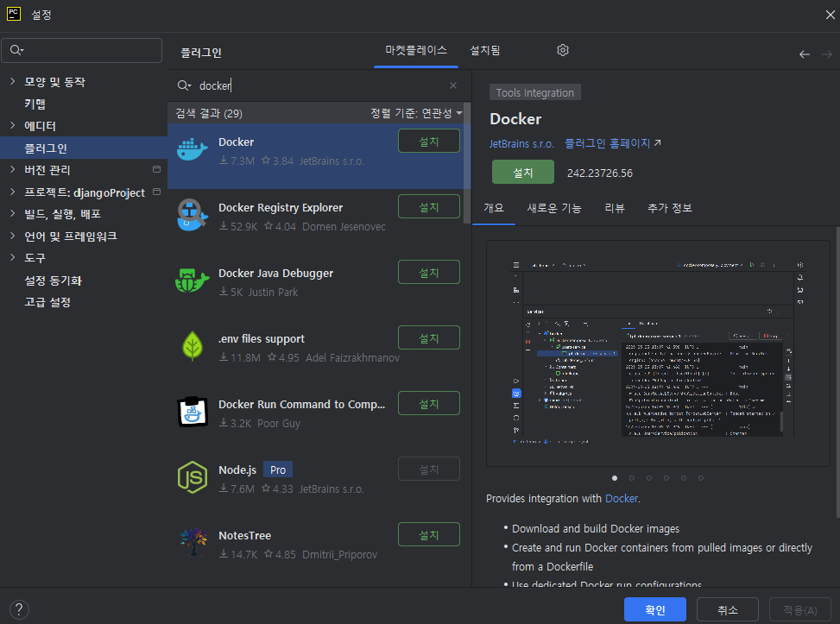This screenshot has height=624, width=840.
Task: Click the project-level icon next to 버전 관리
Action: pyautogui.click(x=156, y=169)
